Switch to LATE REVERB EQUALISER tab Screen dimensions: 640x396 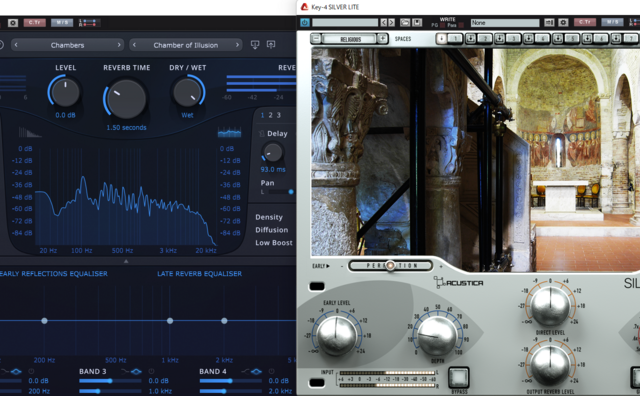200,274
